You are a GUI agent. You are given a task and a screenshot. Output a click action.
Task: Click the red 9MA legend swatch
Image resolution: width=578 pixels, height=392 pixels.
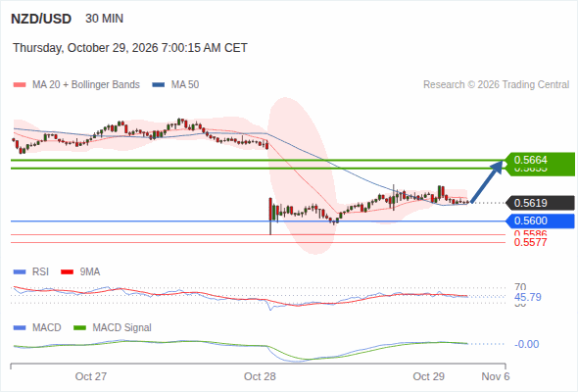coord(67,272)
